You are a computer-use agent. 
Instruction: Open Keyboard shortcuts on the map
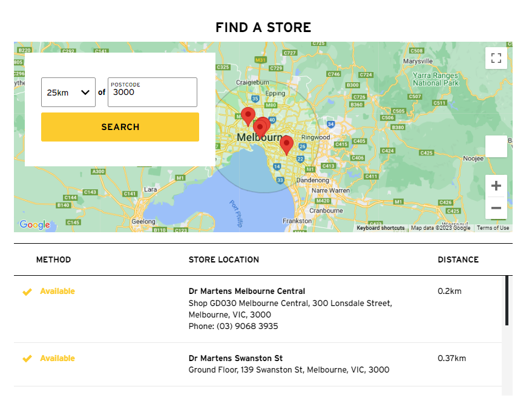(x=380, y=228)
